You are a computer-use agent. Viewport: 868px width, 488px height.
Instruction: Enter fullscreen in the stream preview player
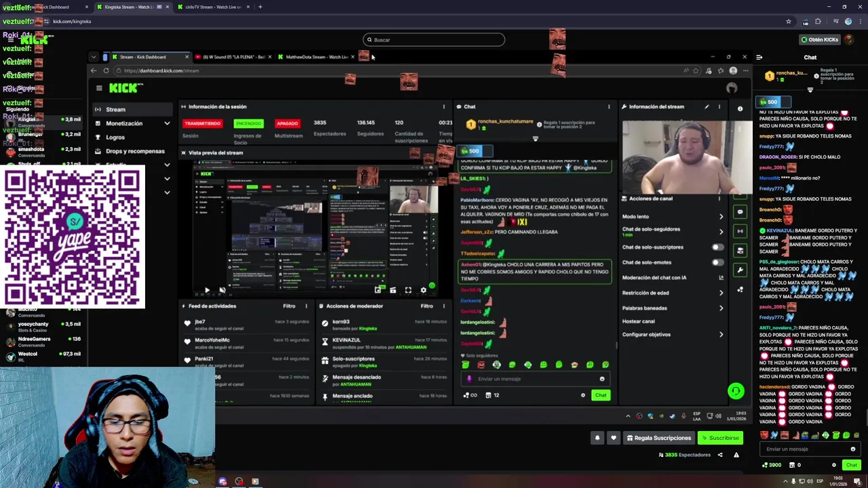tap(408, 290)
